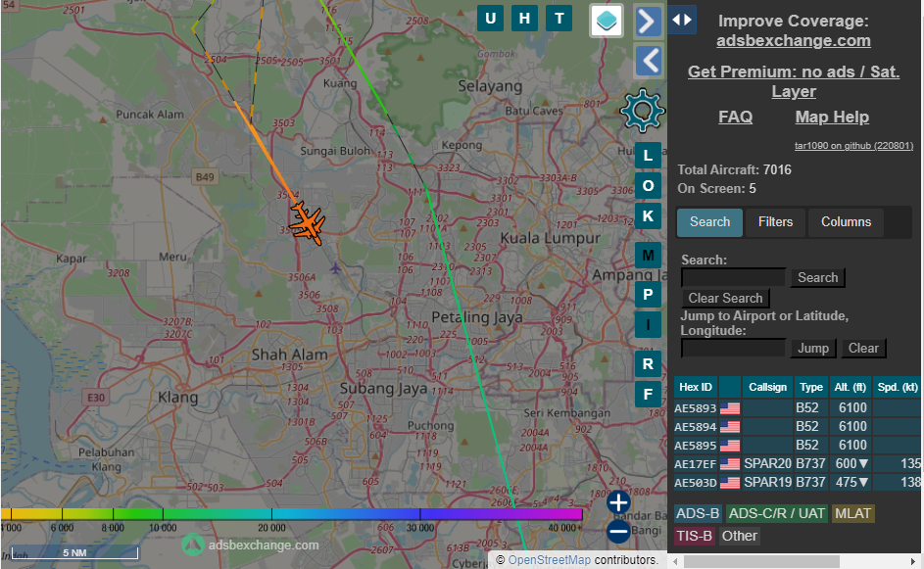This screenshot has height=569, width=924.
Task: Select the orange B52 aircraft on the map
Action: coord(307,222)
